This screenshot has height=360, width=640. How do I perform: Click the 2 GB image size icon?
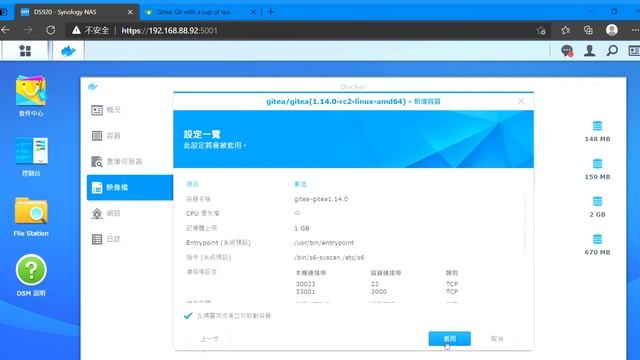click(x=597, y=201)
